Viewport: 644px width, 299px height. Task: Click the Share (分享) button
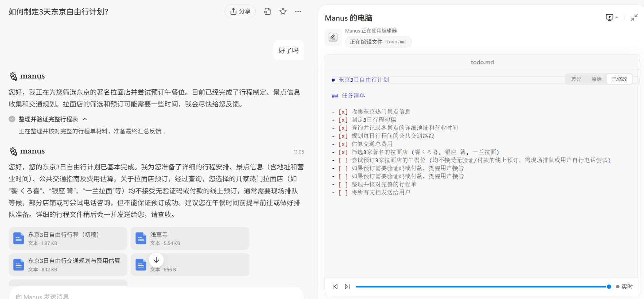pyautogui.click(x=240, y=11)
